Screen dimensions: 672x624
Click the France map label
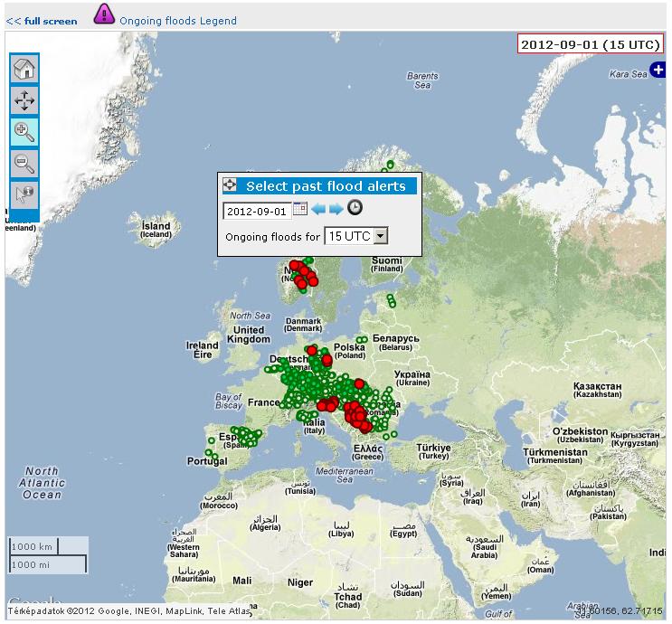pos(263,402)
